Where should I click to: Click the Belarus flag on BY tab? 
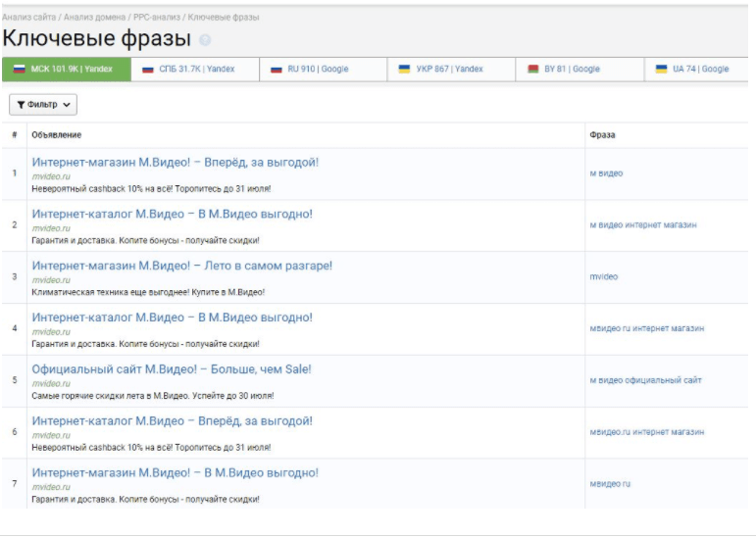pos(532,69)
